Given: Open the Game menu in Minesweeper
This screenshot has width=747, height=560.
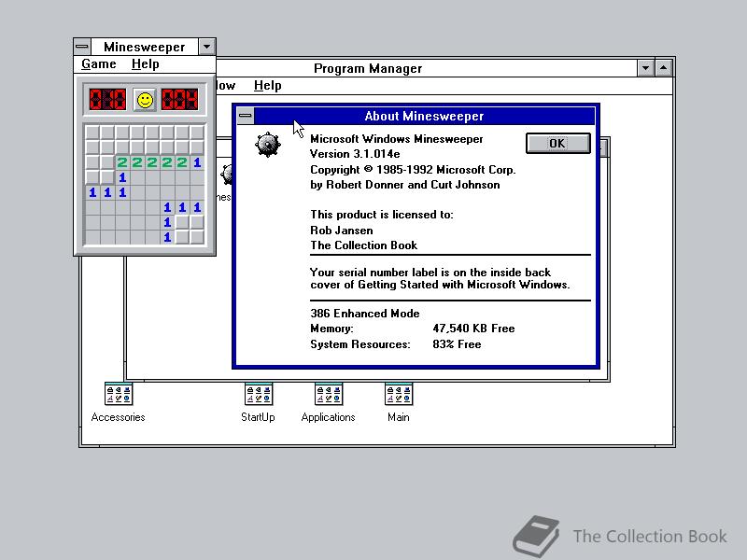Looking at the screenshot, I should 99,63.
